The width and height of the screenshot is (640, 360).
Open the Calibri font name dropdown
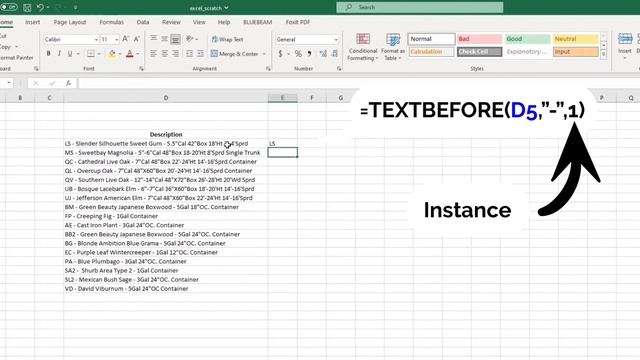pos(96,40)
